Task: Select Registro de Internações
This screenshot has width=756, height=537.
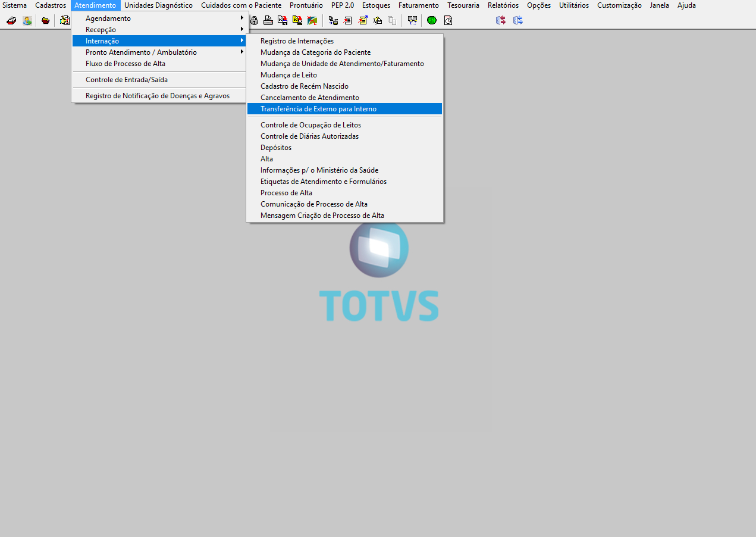Action: [344, 41]
